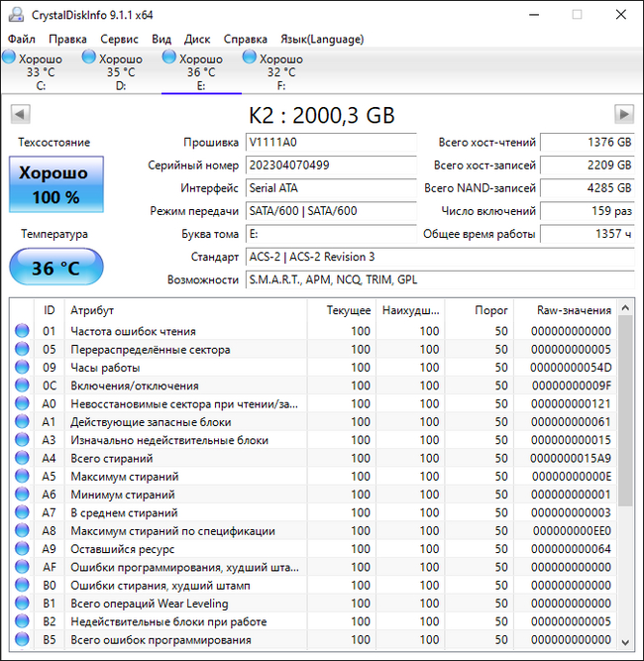644x661 pixels.
Task: Select drive C: status orb at 33 °C
Action: [11, 58]
